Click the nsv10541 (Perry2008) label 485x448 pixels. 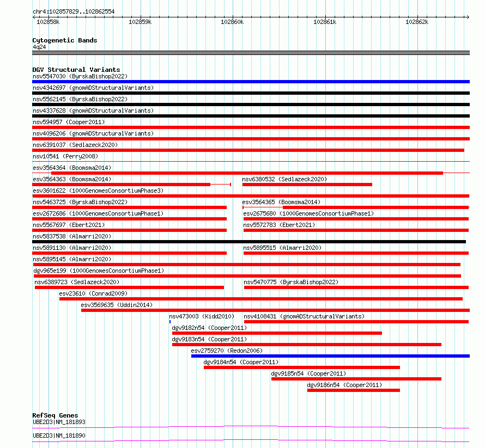[x=65, y=156]
